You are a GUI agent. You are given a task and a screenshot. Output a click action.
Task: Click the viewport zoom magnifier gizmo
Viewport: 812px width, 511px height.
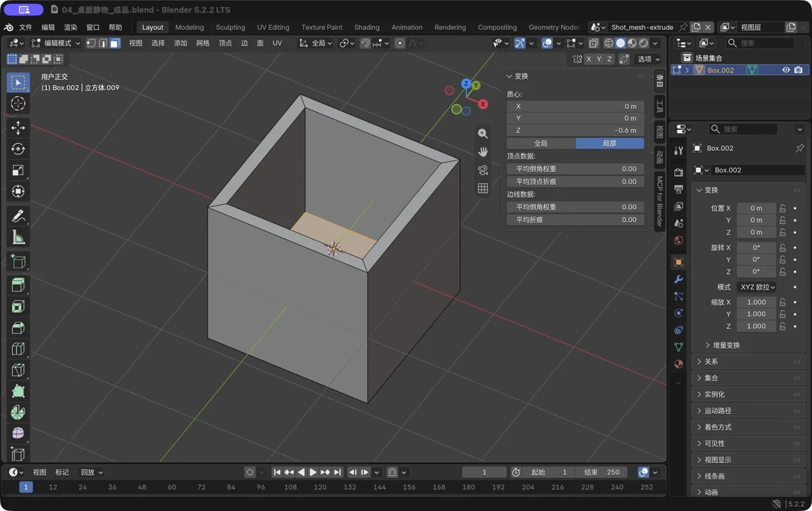click(482, 134)
